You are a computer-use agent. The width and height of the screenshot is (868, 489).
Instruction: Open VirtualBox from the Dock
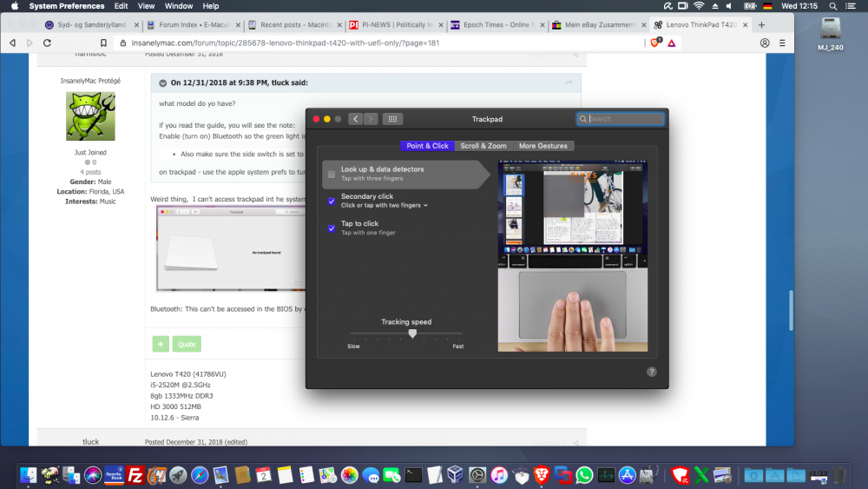tap(456, 475)
